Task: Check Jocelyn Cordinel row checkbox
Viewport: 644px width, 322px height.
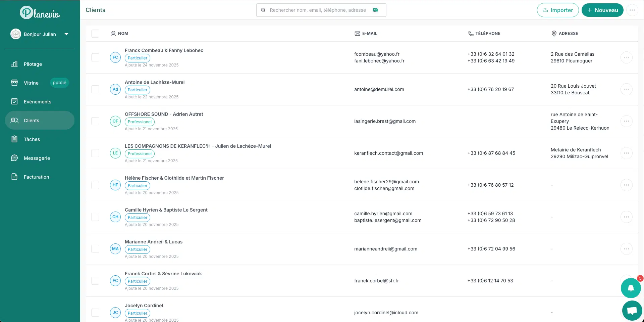Action: click(95, 313)
